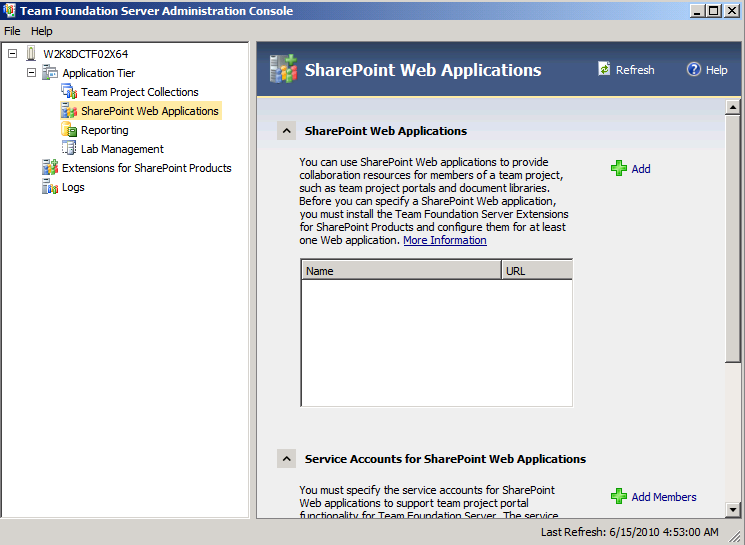
Task: Select Extensions for SharePoint Products node
Action: pos(146,168)
